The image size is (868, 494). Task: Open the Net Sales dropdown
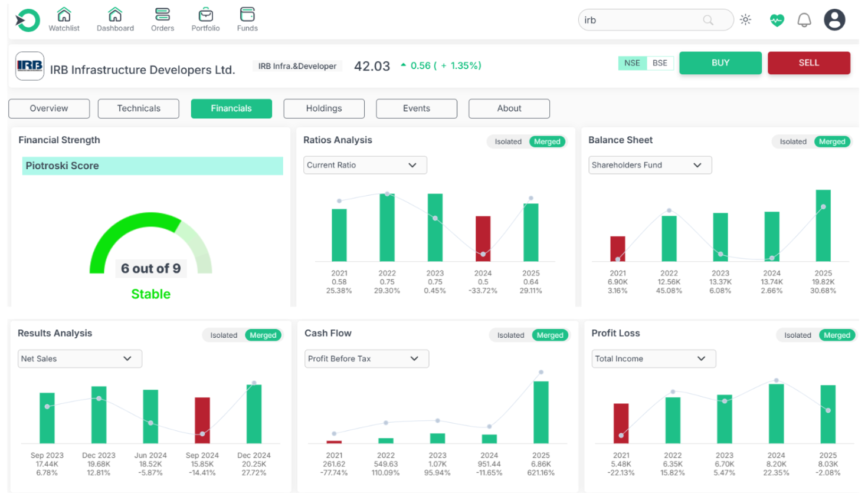(x=80, y=358)
